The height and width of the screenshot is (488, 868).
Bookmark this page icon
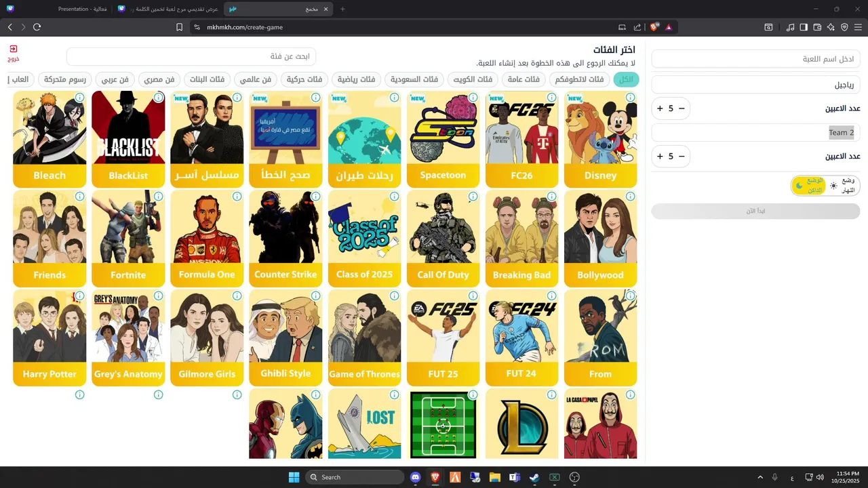click(x=179, y=27)
